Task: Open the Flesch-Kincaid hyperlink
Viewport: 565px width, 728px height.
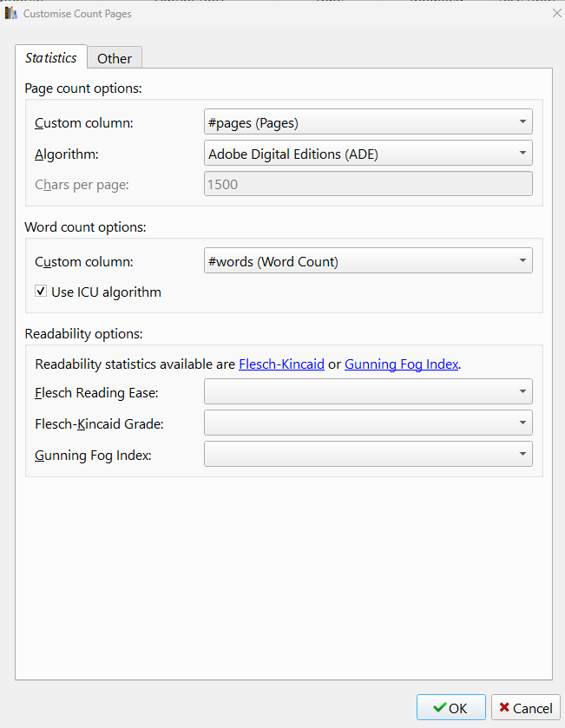Action: click(x=281, y=364)
